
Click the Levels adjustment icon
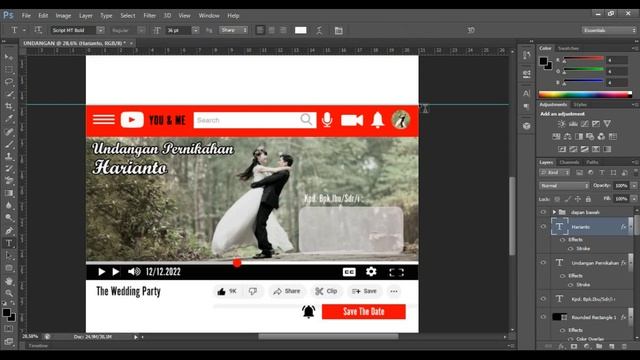[573, 124]
